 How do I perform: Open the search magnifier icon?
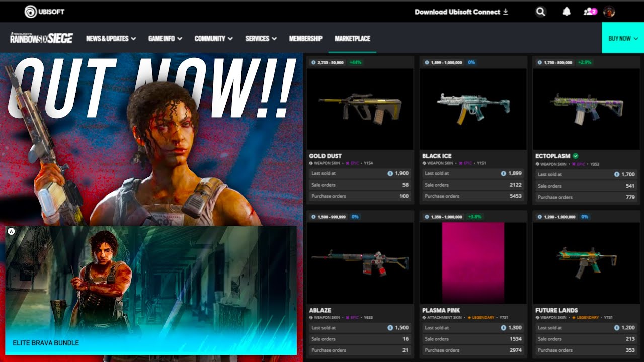540,12
